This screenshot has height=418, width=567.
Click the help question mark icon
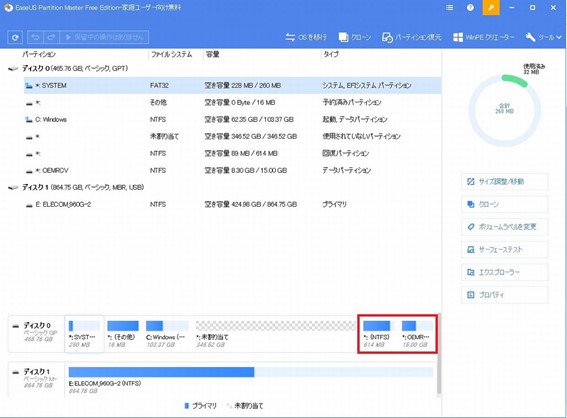(470, 8)
